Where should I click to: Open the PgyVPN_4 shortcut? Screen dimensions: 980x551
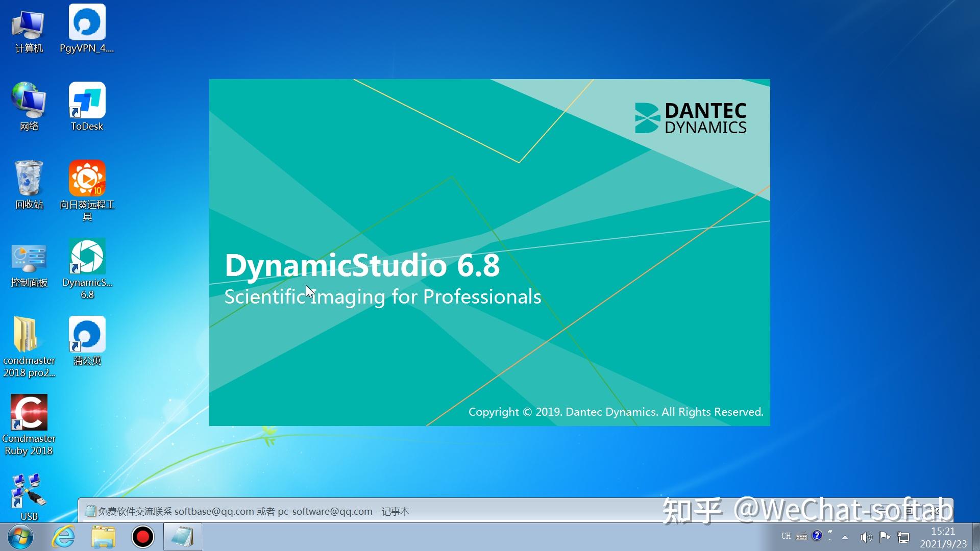pyautogui.click(x=87, y=23)
